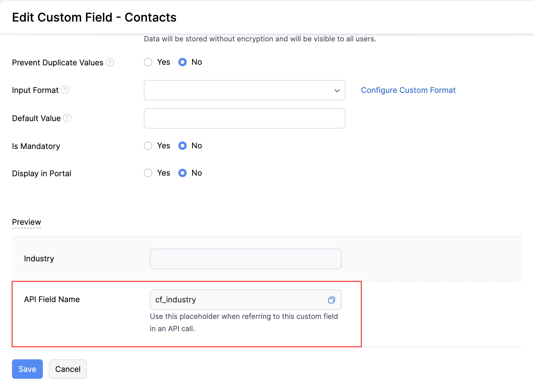The image size is (534, 392).
Task: Select the cf_industry text in API Field Name
Action: [x=175, y=300]
